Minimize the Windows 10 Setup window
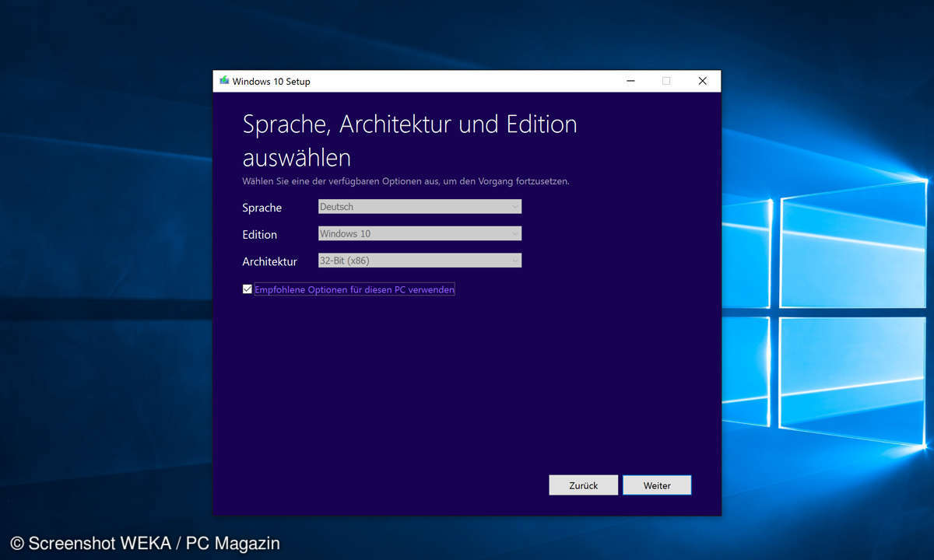Screen dimensions: 934x560 (x=629, y=81)
